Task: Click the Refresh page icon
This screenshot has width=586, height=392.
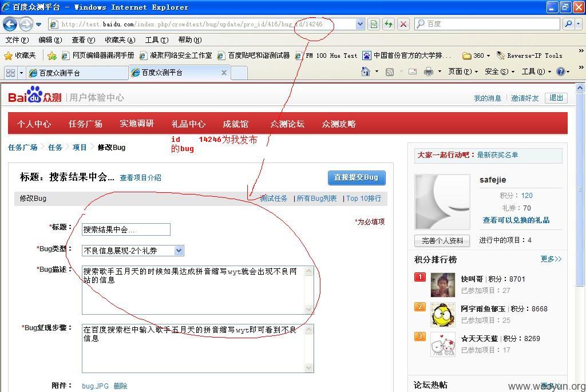Action: [389, 24]
